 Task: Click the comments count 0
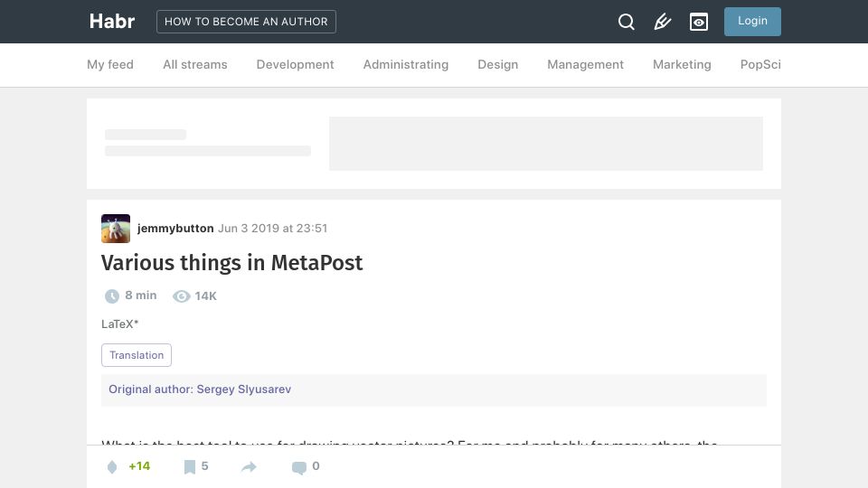click(x=316, y=466)
